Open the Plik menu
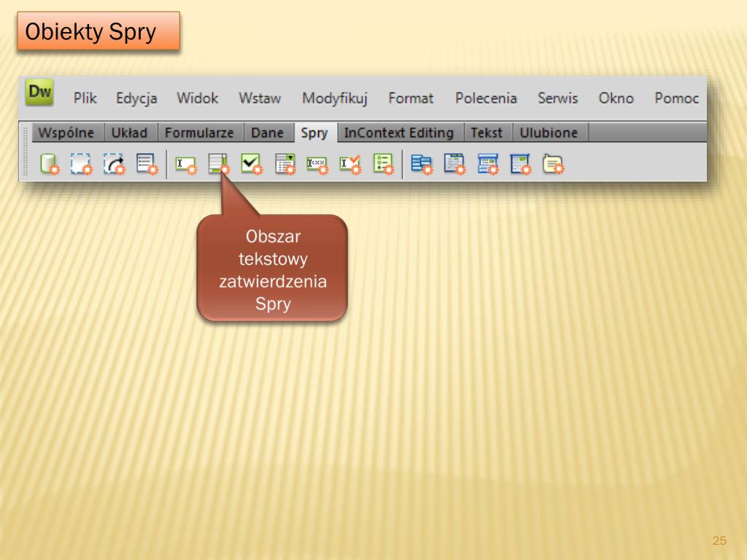The height and width of the screenshot is (560, 747). [x=85, y=98]
